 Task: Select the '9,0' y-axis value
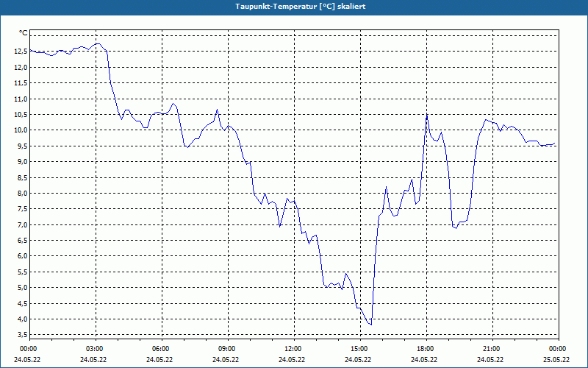pos(23,162)
